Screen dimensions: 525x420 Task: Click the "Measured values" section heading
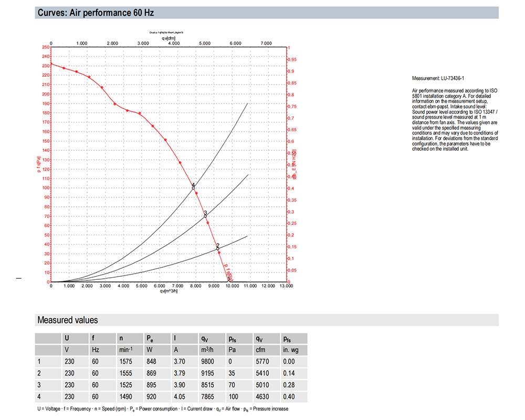click(67, 320)
